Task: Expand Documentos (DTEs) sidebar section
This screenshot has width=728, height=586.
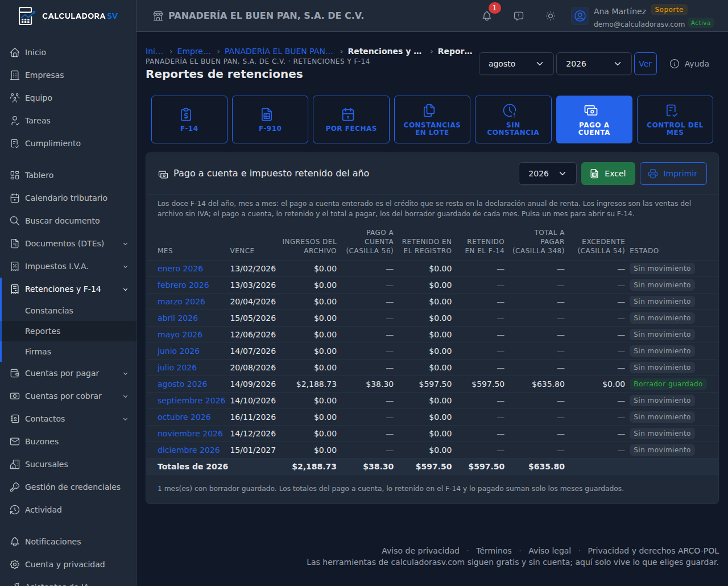Action: [68, 244]
